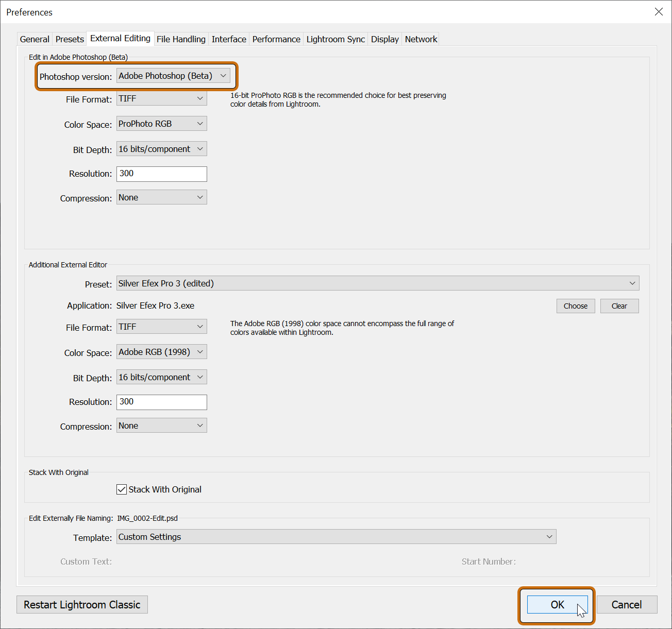672x629 pixels.
Task: Click the IMG_0002-Edit.psd file naming example
Action: coord(147,518)
